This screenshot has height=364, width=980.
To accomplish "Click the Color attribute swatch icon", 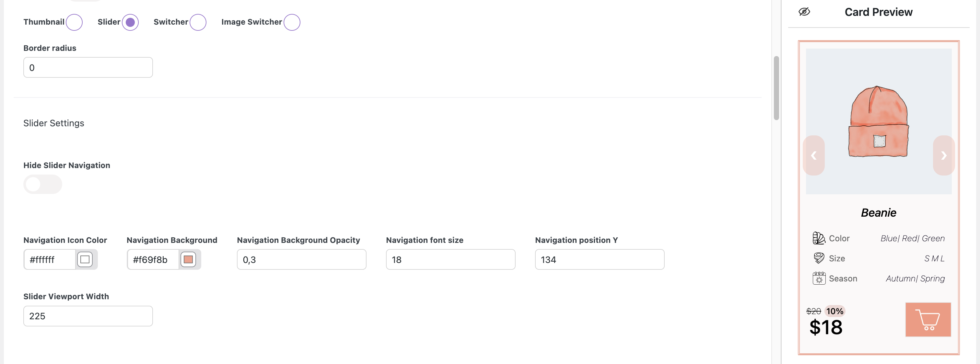I will 819,238.
